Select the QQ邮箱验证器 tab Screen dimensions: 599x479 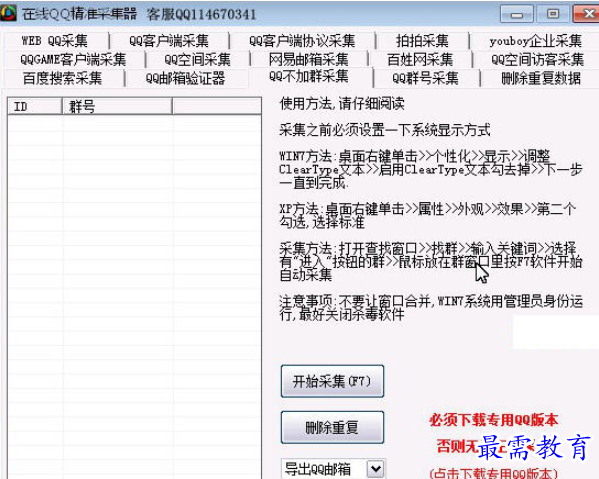[186, 78]
